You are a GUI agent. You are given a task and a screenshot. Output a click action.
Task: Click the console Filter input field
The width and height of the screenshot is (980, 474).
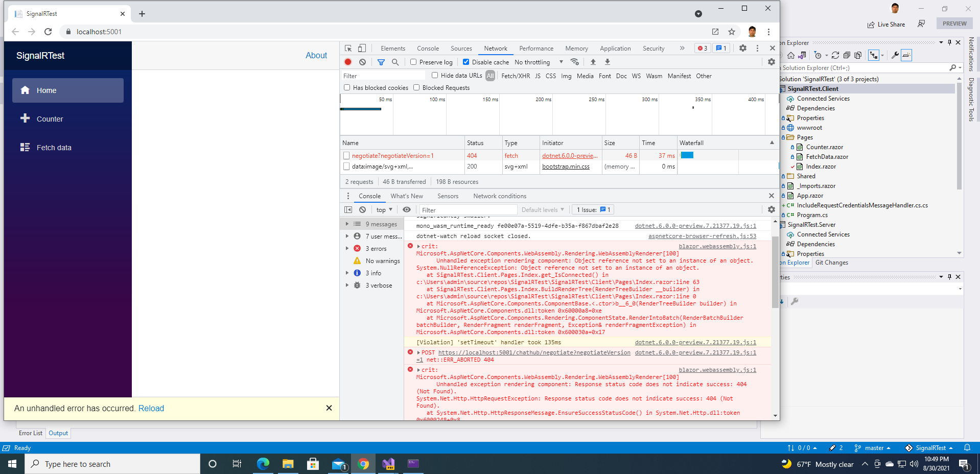click(x=468, y=210)
